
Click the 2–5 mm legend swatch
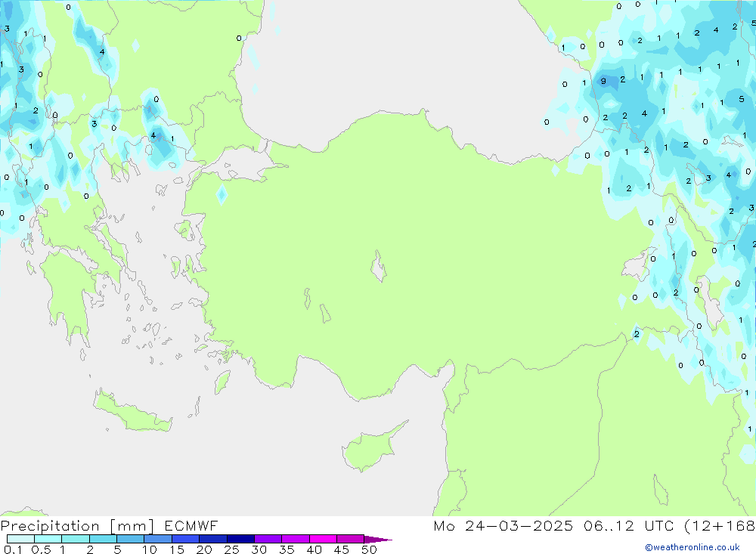click(x=103, y=539)
